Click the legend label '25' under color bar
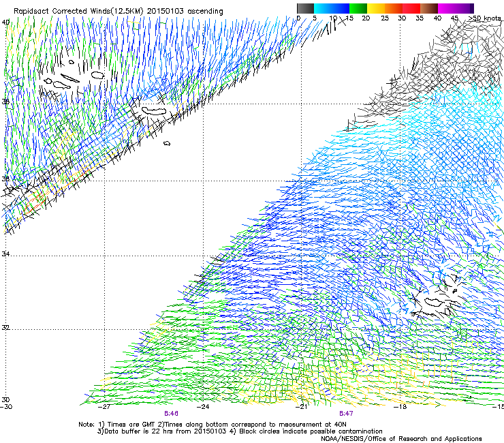Viewport: 504px width, 443px height. [385, 18]
